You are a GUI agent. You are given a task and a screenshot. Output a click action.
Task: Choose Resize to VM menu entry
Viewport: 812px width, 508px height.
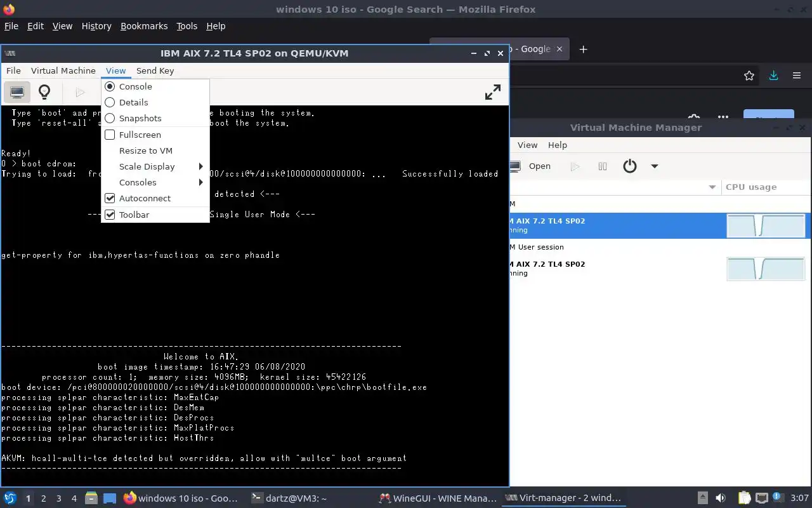(155, 150)
